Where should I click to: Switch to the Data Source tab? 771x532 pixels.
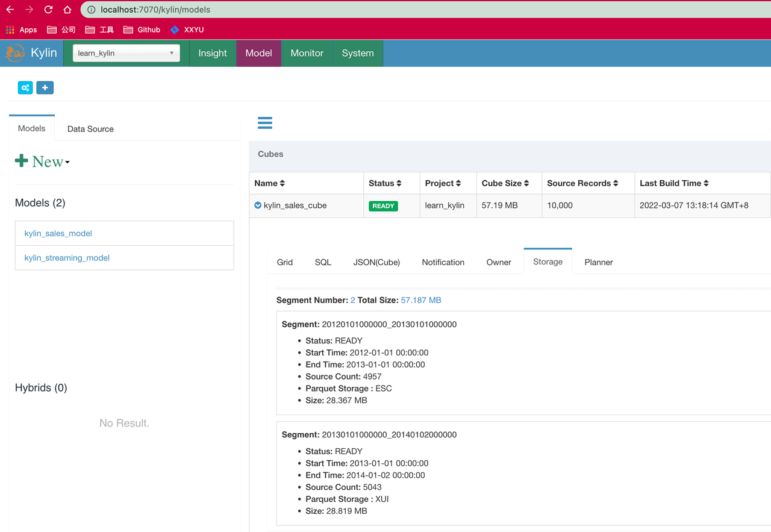click(x=90, y=128)
